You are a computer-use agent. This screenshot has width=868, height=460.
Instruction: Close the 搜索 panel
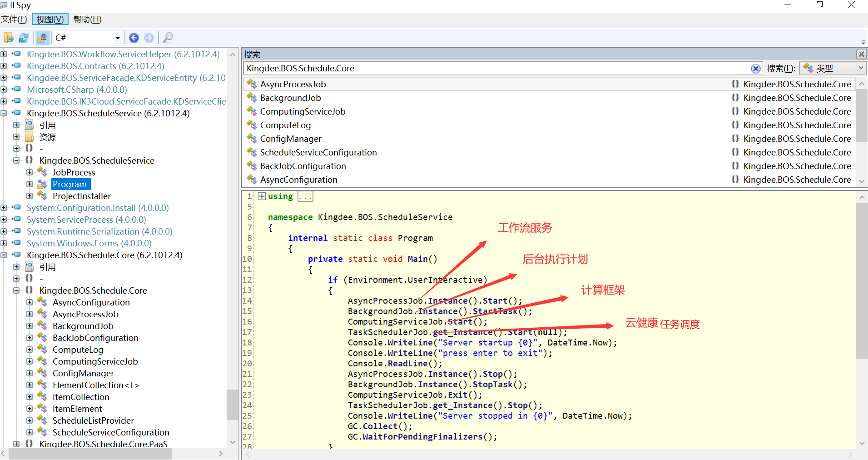pyautogui.click(x=861, y=54)
